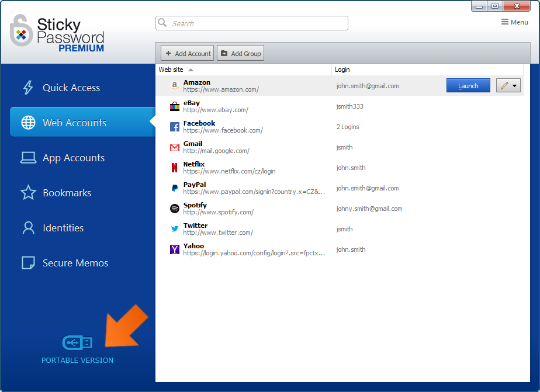Click the Netflix login john.smith
The width and height of the screenshot is (540, 392).
[351, 168]
